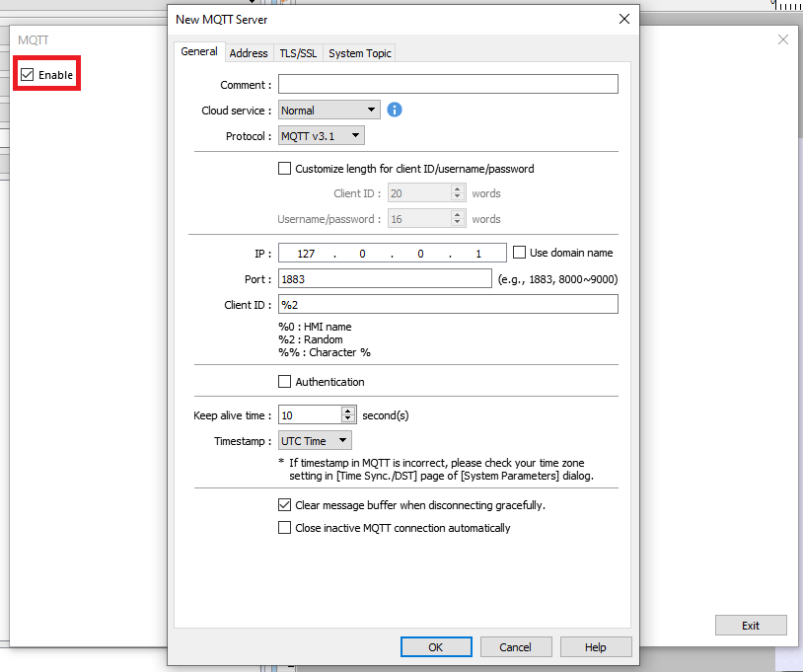Image resolution: width=803 pixels, height=672 pixels.
Task: Close the New MQTT Server dialog
Action: pos(624,20)
